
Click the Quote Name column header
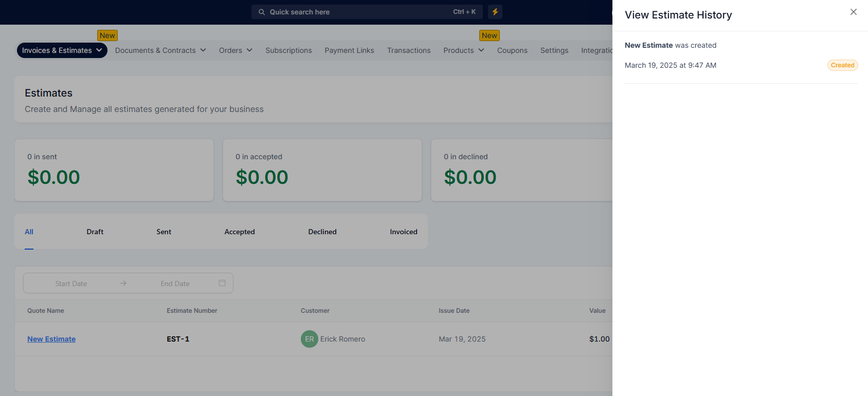click(x=46, y=311)
